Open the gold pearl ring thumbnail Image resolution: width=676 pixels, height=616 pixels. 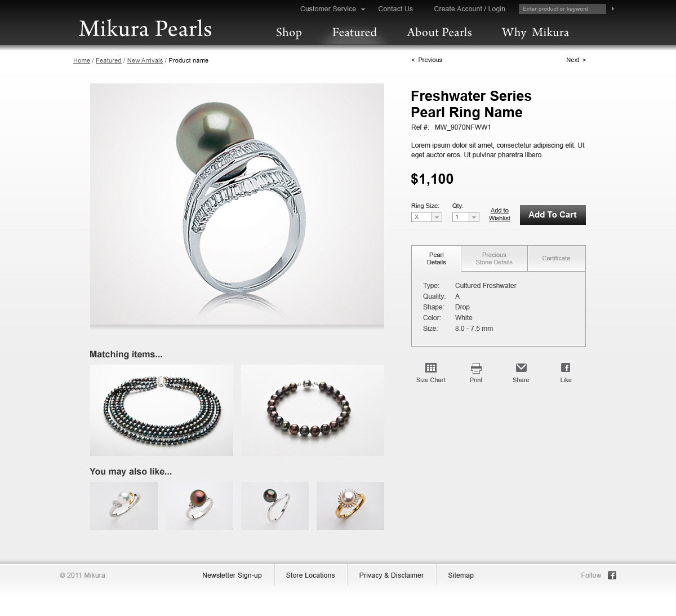350,506
